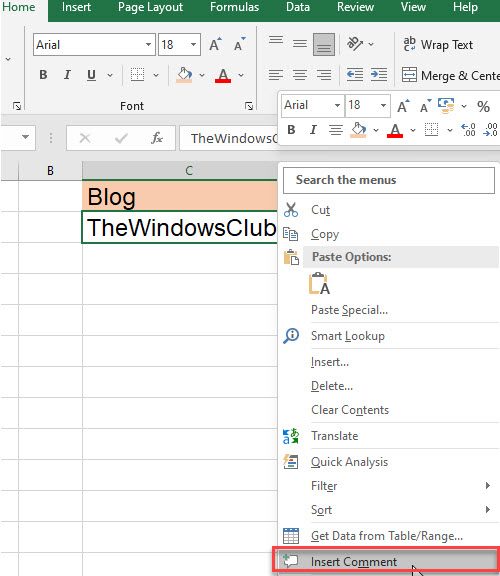This screenshot has height=576, width=500.
Task: Open Smart Lookup from context menu
Action: [x=389, y=336]
